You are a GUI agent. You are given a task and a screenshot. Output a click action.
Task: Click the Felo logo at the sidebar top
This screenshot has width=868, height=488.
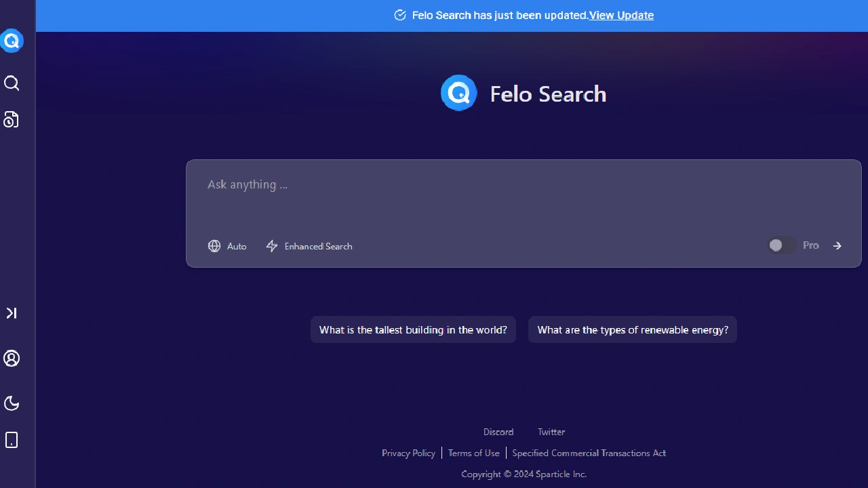[x=12, y=41]
